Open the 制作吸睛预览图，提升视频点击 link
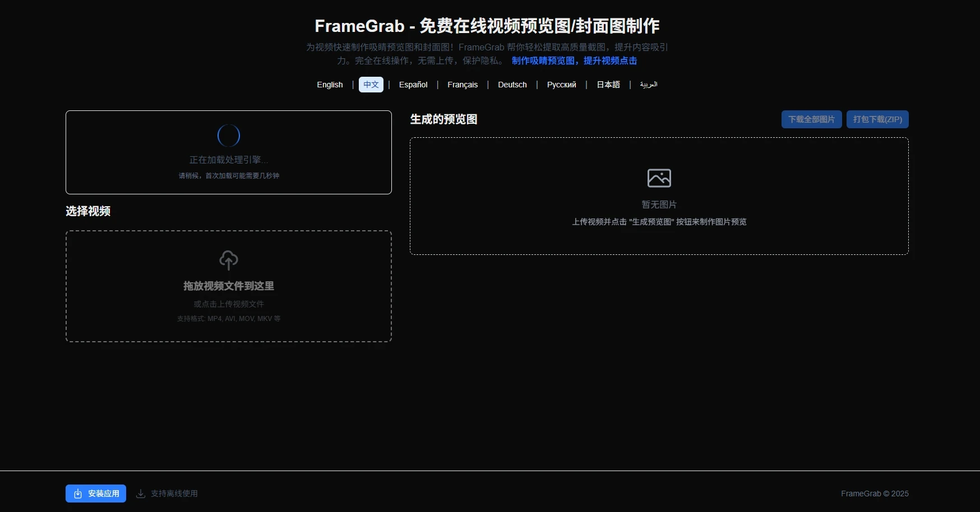Screen dimensions: 980x512 pos(574,60)
